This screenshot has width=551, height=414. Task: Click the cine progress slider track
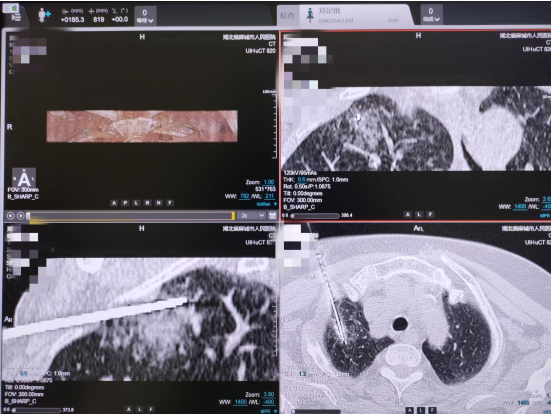(131, 216)
